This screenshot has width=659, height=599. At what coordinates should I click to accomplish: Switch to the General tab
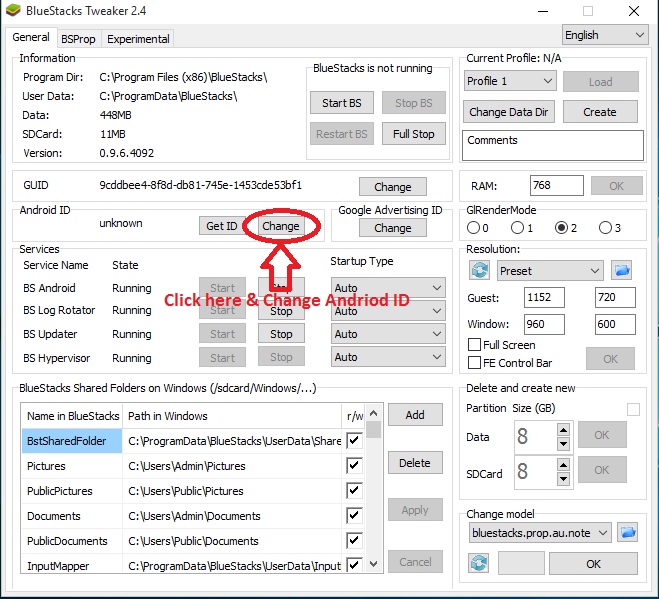31,37
